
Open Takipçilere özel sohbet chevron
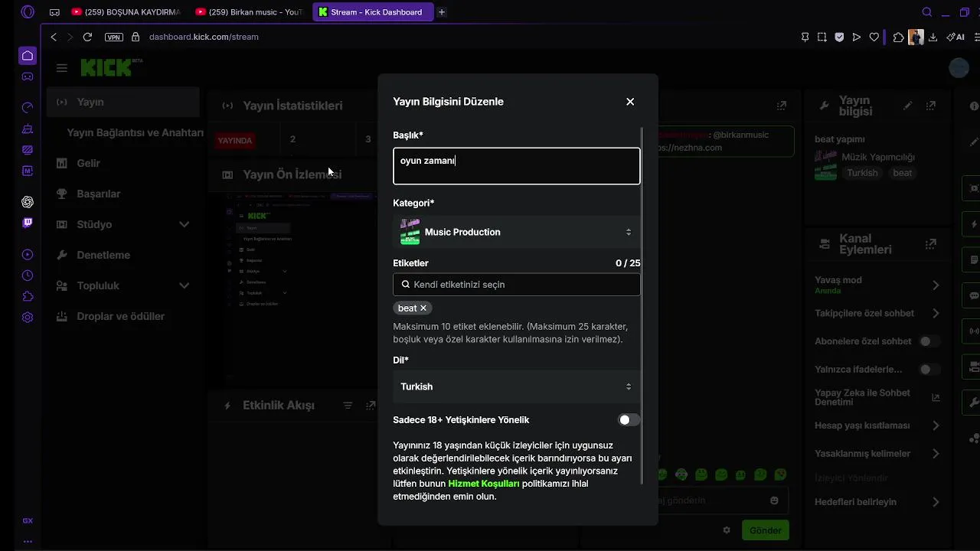[x=936, y=313]
